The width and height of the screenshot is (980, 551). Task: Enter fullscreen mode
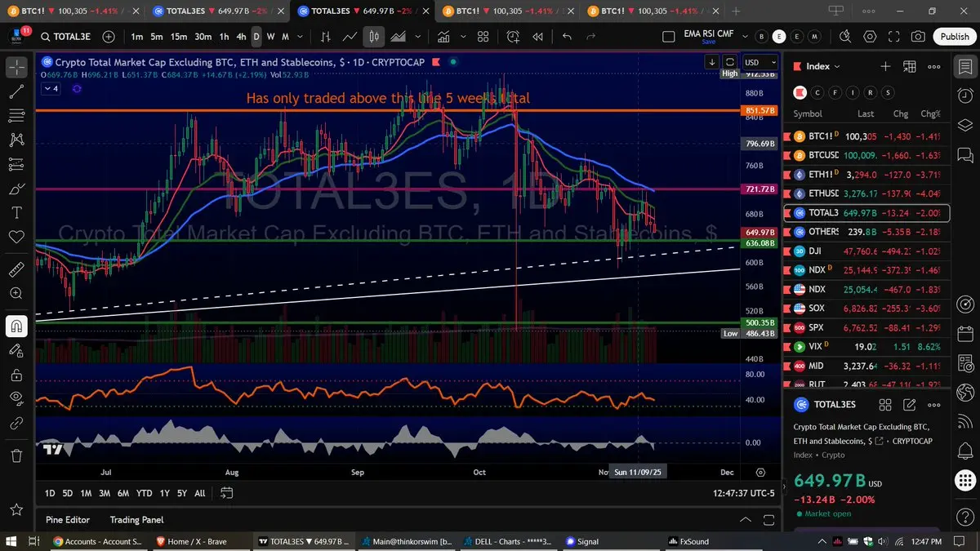[893, 37]
